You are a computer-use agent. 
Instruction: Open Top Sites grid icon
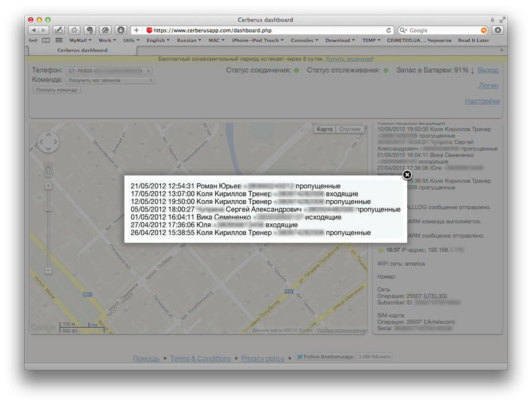(59, 41)
